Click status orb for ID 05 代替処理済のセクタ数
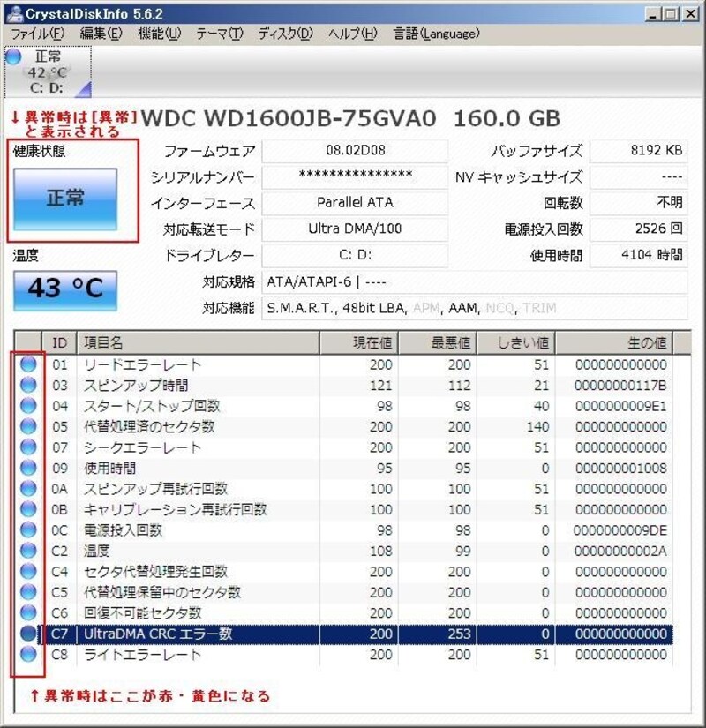 [28, 426]
